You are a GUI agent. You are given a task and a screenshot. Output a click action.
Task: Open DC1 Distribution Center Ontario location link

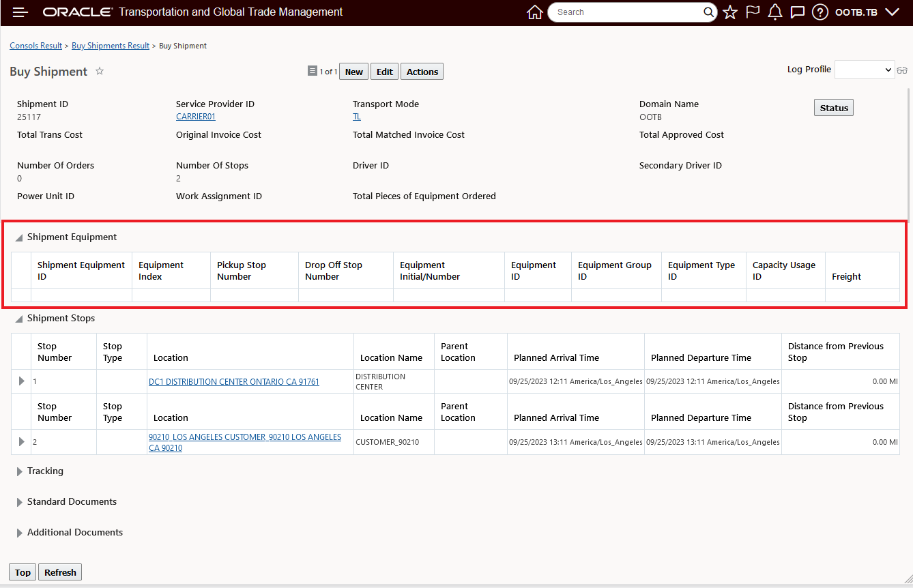point(234,382)
